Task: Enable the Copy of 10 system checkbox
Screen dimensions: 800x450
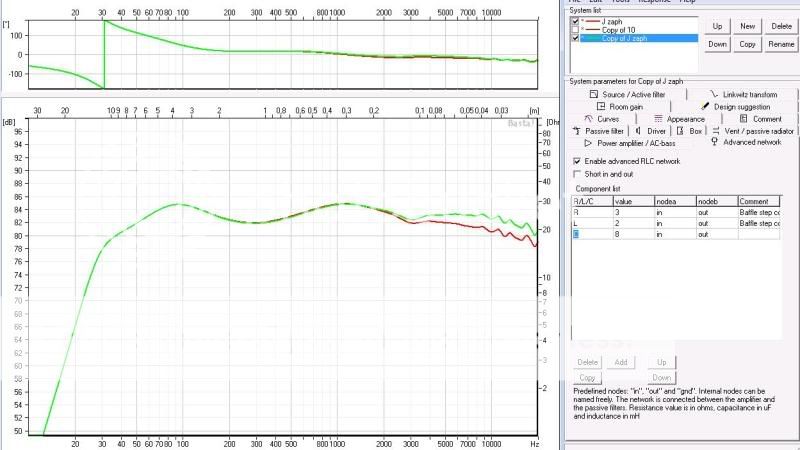Action: coord(574,30)
